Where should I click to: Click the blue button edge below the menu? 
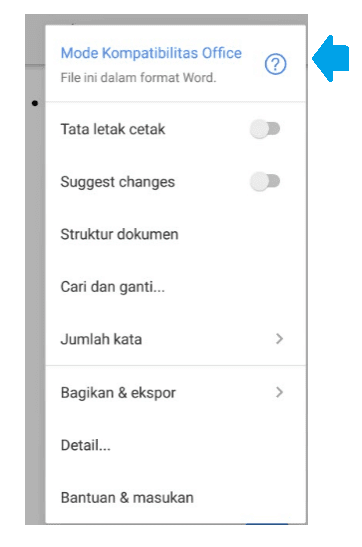[x=267, y=523]
